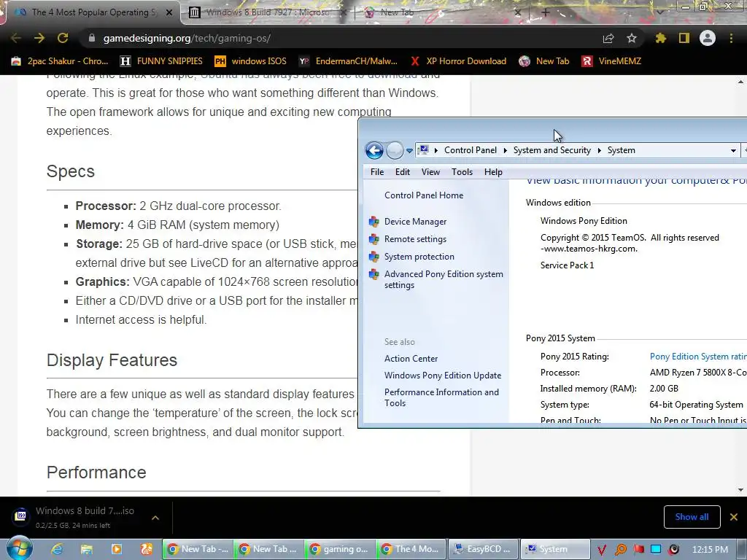Click the padlock site info icon
Viewport: 747px width, 560px height.
tap(92, 38)
